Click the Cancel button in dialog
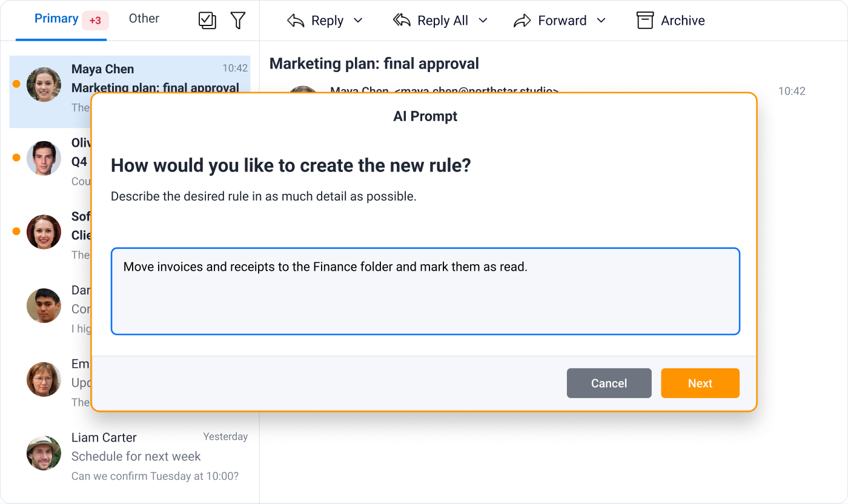This screenshot has width=848, height=504. [609, 383]
